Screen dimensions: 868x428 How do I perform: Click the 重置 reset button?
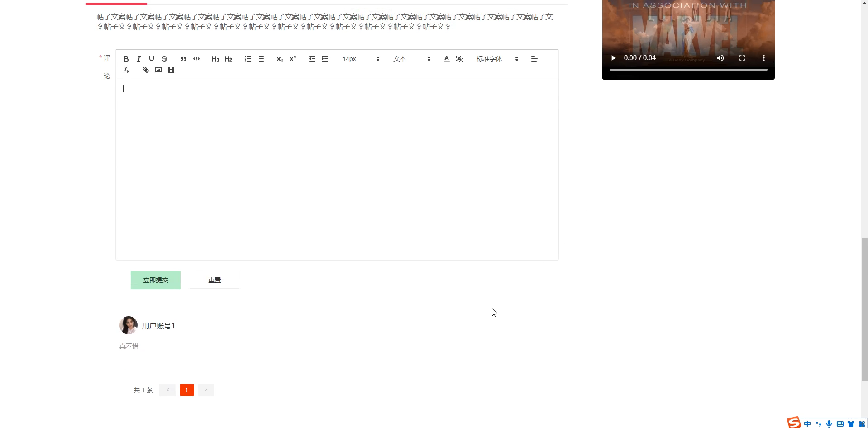click(214, 280)
